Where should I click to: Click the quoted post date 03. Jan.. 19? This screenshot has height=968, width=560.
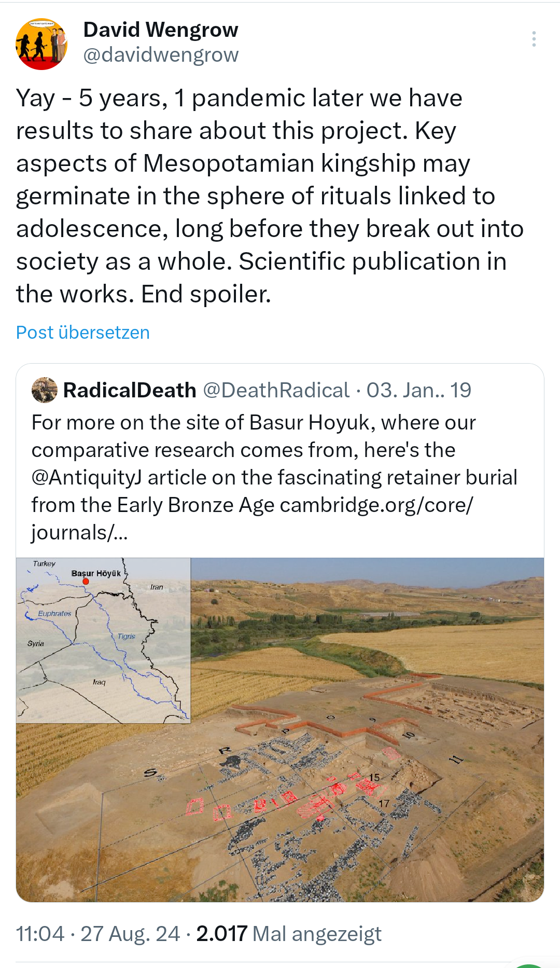(419, 390)
